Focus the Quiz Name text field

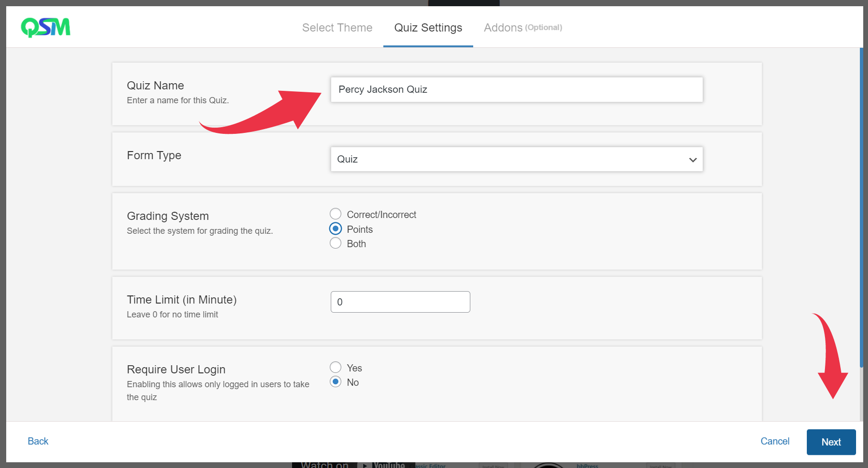[516, 89]
